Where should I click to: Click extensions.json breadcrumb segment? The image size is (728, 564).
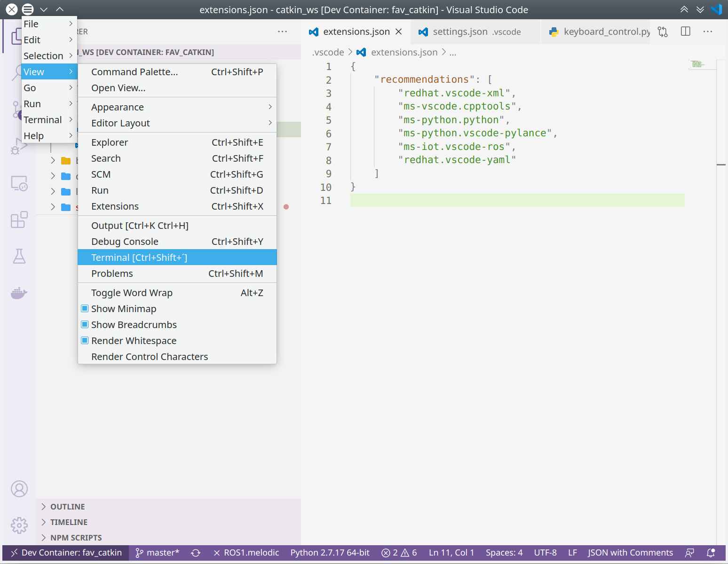pyautogui.click(x=404, y=52)
